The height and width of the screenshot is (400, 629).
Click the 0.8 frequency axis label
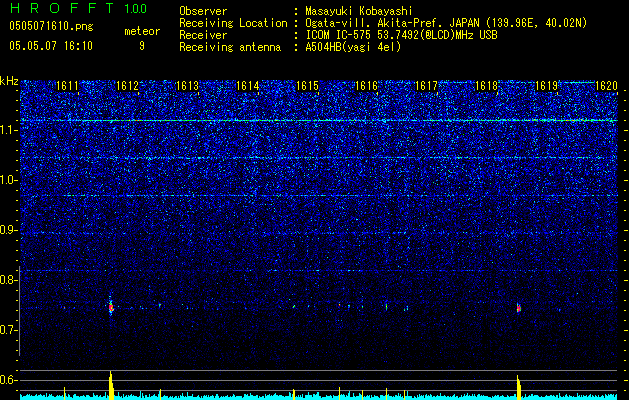[8, 280]
